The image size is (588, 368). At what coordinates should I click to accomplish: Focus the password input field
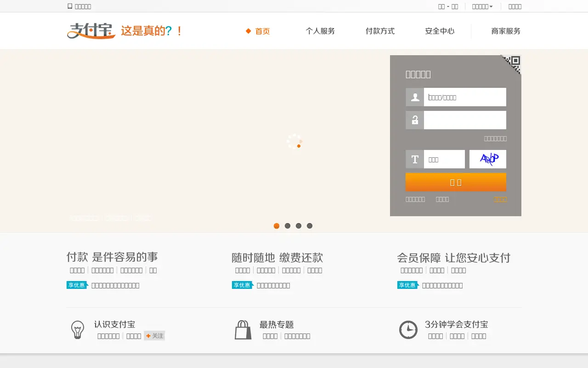pyautogui.click(x=465, y=120)
